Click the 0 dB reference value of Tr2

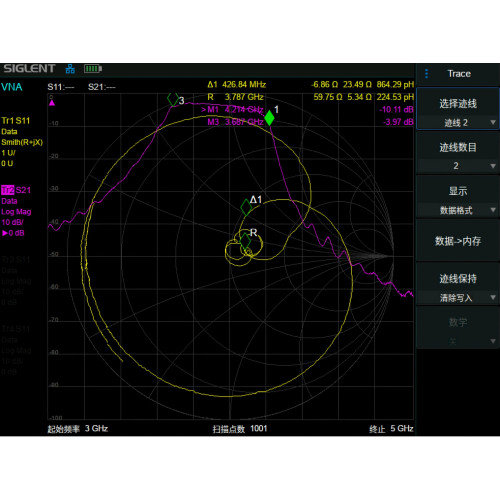point(13,233)
